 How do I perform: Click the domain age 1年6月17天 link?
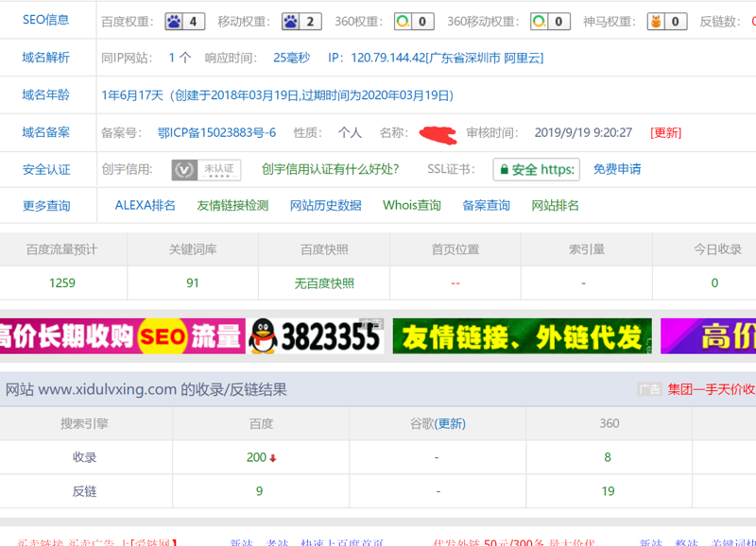click(x=277, y=94)
